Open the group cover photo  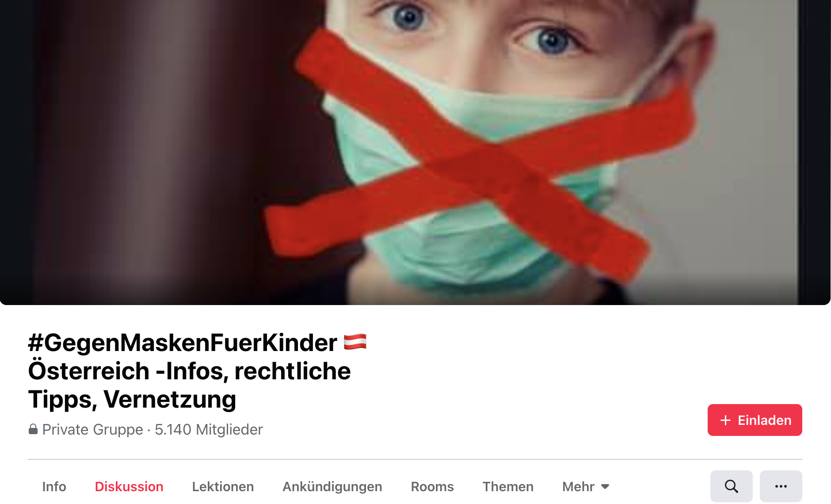click(415, 152)
